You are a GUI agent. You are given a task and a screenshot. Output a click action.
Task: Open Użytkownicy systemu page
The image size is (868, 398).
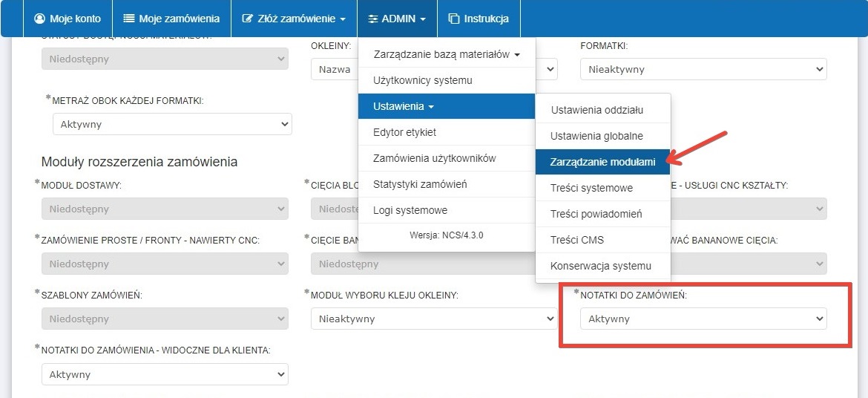tap(422, 80)
